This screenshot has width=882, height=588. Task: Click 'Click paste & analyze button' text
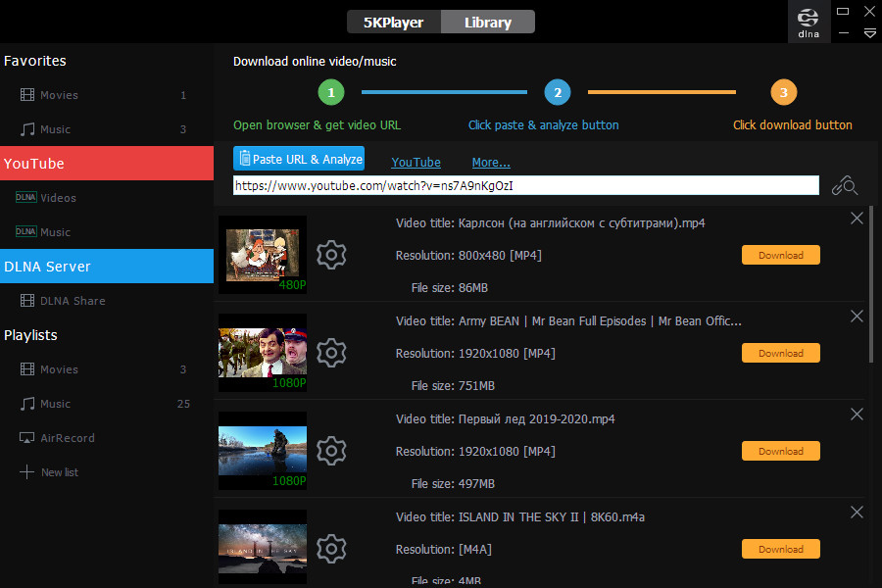pos(543,124)
